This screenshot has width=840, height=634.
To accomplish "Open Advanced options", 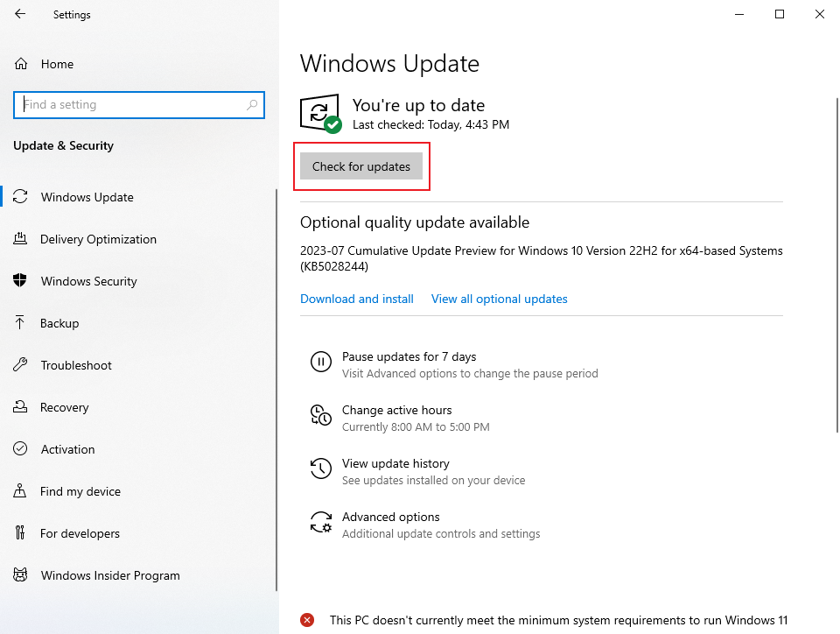I will pos(391,517).
